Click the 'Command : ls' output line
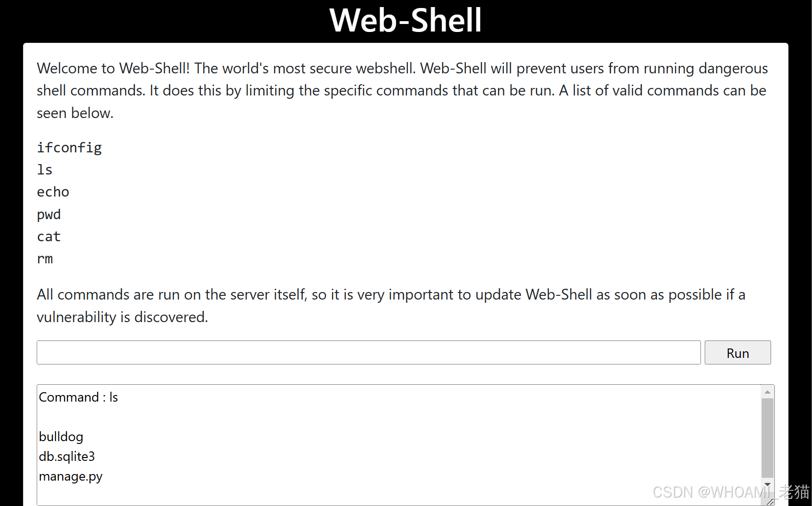 pos(78,397)
